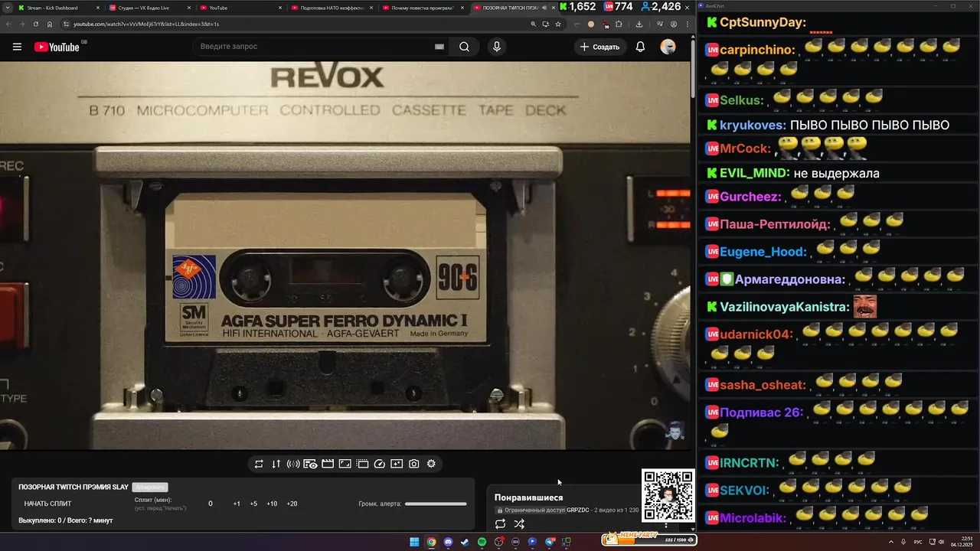Add +5 minutes to split

click(253, 504)
